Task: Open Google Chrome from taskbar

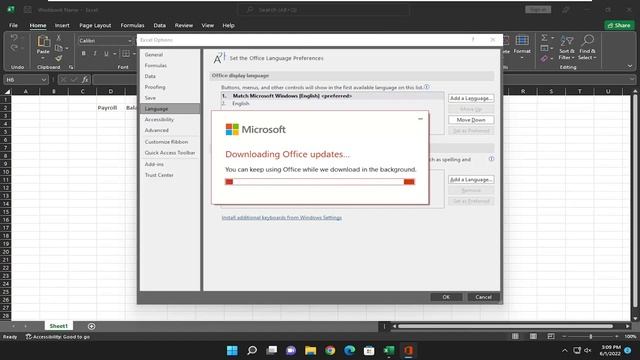Action: pyautogui.click(x=330, y=351)
